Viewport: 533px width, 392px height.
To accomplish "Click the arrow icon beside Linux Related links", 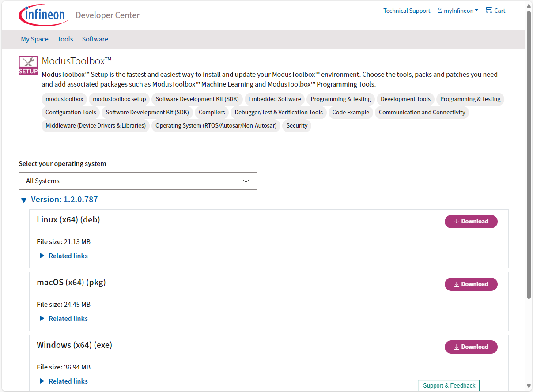I will pyautogui.click(x=42, y=256).
